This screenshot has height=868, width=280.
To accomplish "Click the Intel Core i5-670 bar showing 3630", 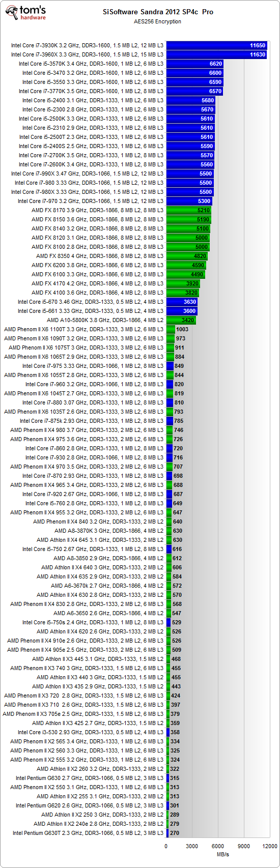I will click(x=182, y=302).
